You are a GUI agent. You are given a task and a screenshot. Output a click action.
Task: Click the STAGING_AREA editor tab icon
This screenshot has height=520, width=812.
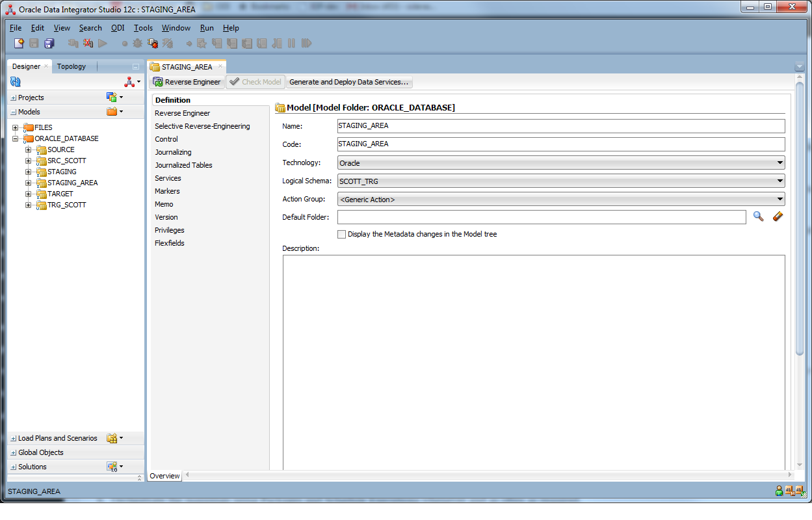[x=155, y=67]
